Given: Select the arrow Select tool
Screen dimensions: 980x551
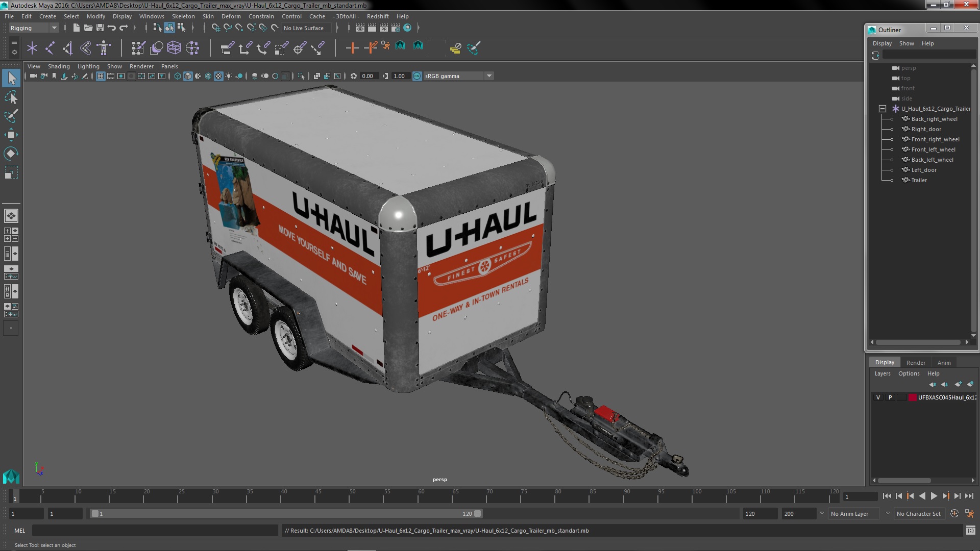Looking at the screenshot, I should (11, 78).
